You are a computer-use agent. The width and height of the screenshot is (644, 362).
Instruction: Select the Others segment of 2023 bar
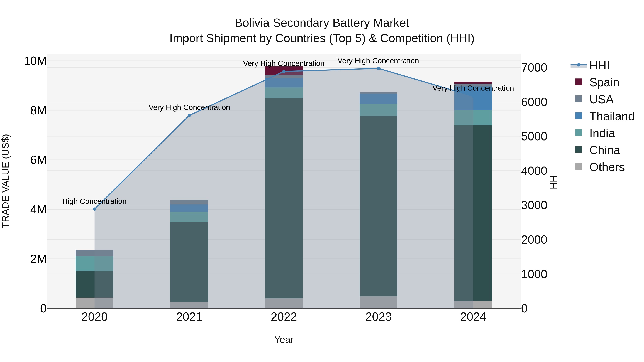coord(379,302)
